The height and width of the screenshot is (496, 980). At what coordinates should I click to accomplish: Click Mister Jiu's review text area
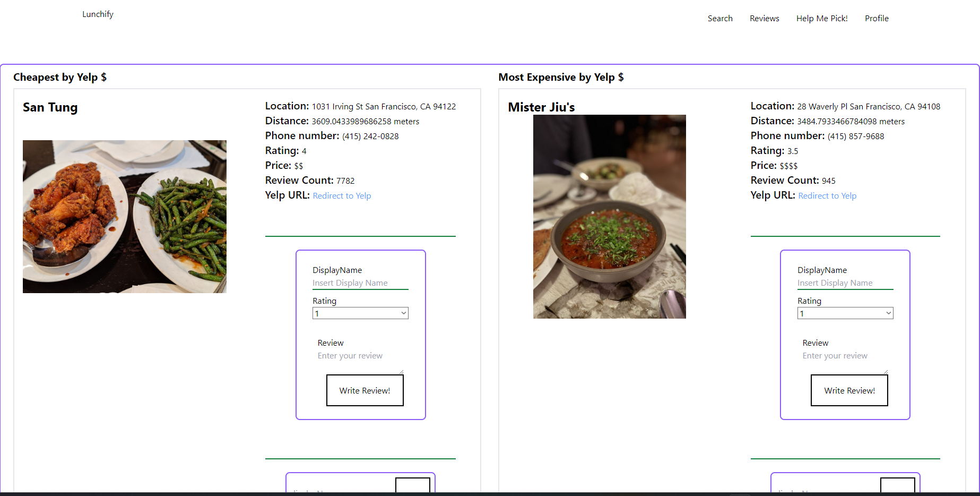click(x=845, y=362)
